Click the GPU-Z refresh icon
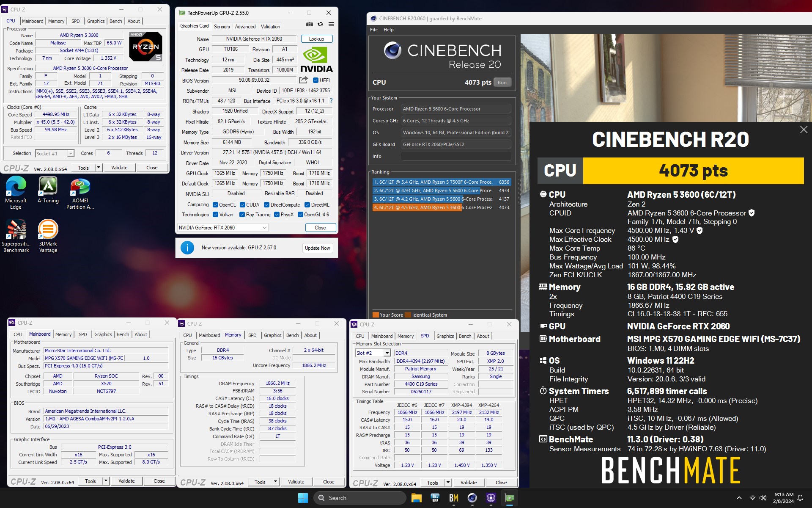The width and height of the screenshot is (812, 508). 320,25
